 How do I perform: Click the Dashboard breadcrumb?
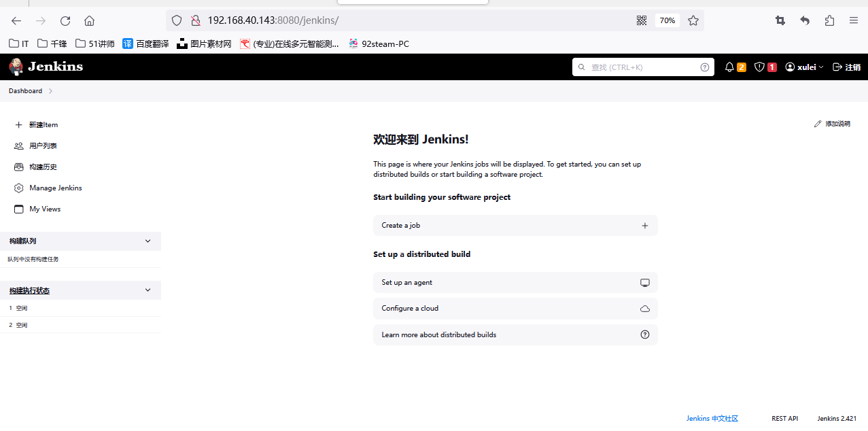[25, 91]
